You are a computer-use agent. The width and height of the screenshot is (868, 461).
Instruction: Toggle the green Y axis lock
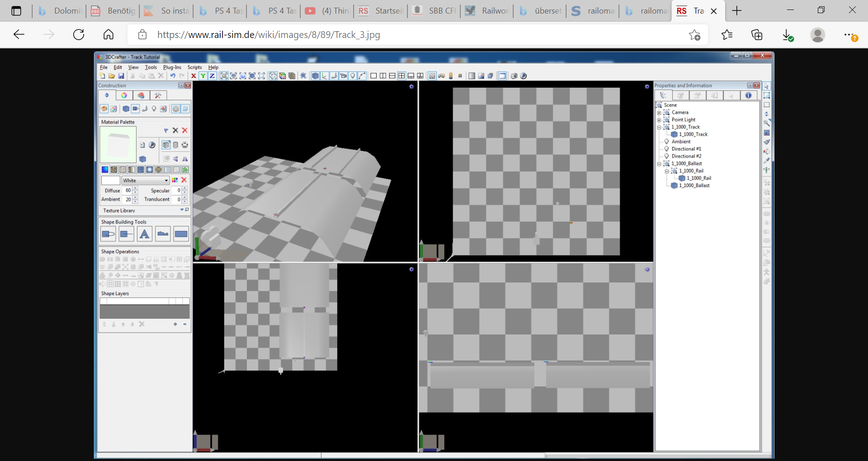[203, 76]
